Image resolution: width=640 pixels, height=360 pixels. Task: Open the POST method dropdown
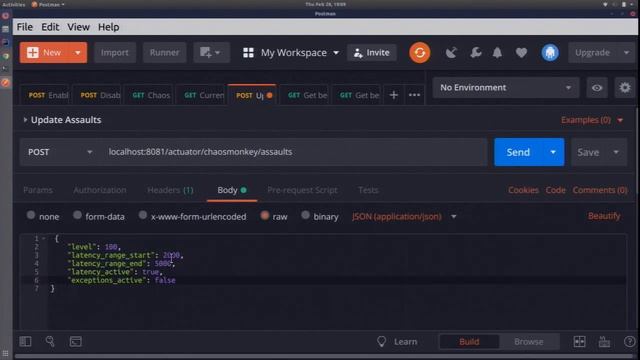coord(60,152)
